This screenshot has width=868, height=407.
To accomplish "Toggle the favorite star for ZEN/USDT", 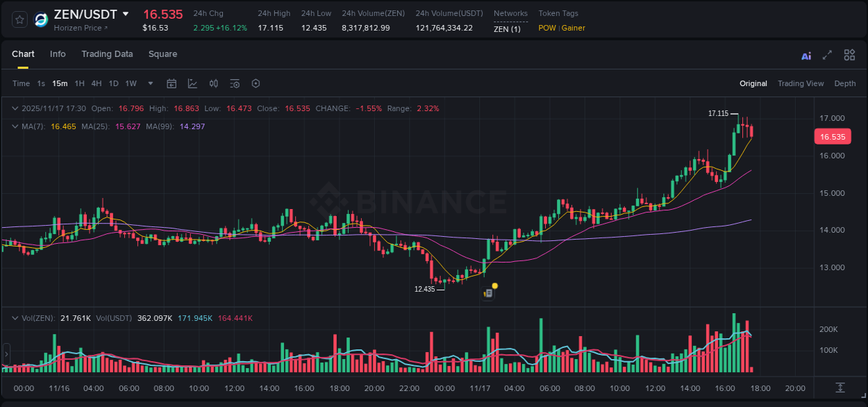I will coord(19,19).
